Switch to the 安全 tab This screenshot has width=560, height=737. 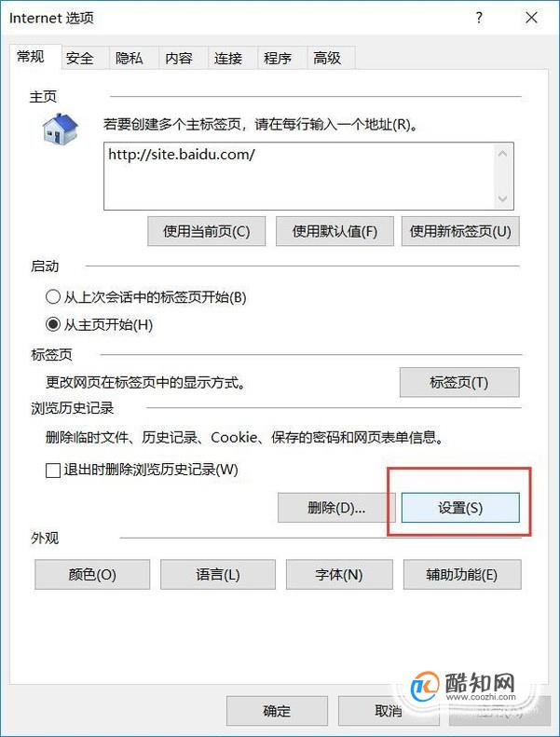pyautogui.click(x=80, y=58)
